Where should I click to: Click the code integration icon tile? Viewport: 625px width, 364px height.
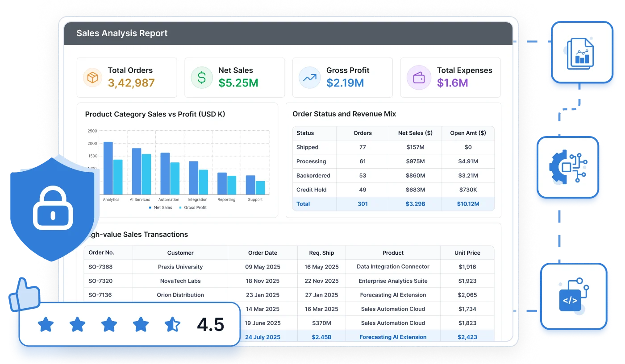click(x=574, y=296)
